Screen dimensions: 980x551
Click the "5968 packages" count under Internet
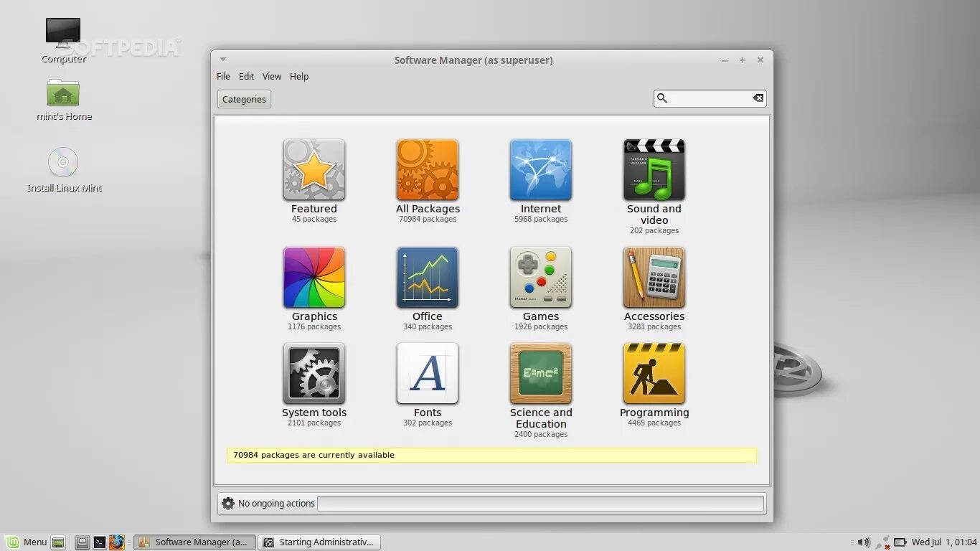pos(541,220)
